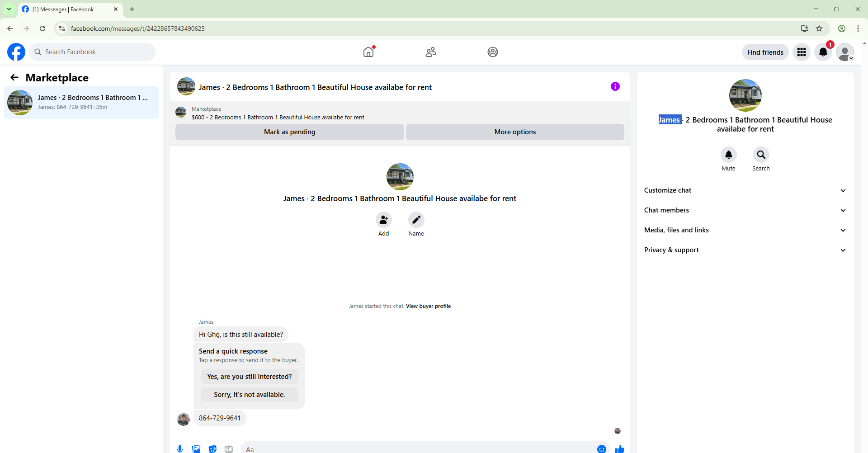Viewport: 868px width, 453px height.
Task: Expand Chat members section
Action: (x=745, y=210)
